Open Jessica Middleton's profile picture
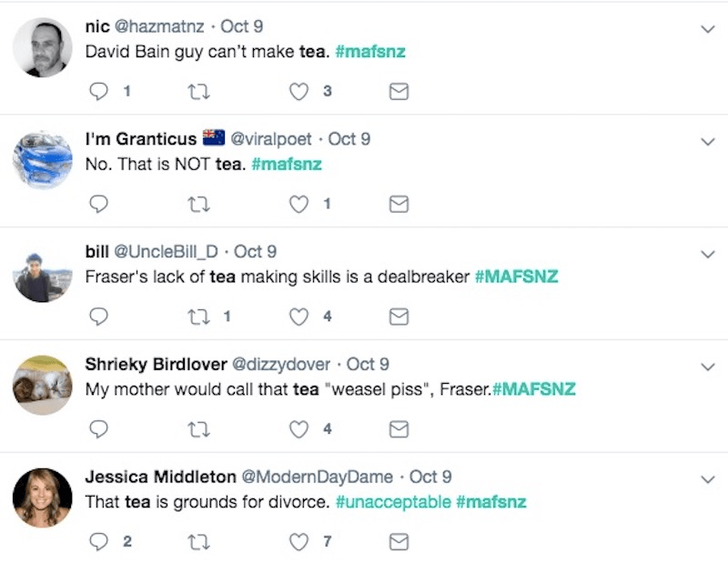Screen dimensions: 728x563 [x=43, y=498]
